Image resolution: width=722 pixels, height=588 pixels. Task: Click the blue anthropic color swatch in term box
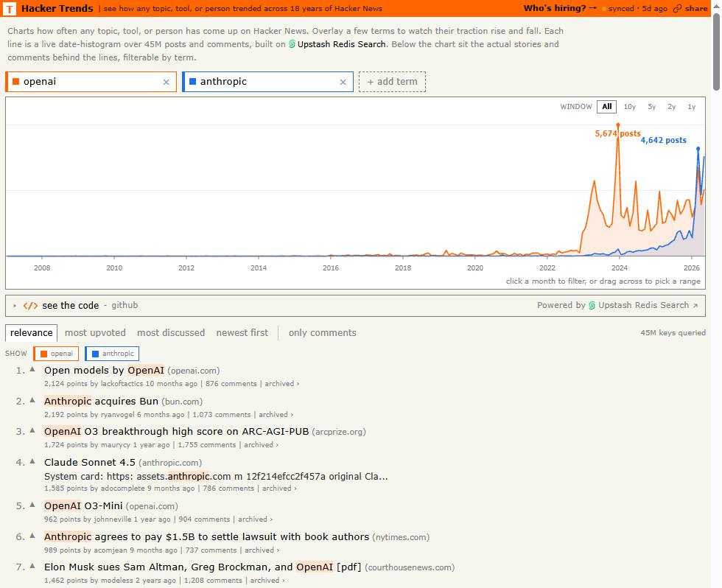[x=192, y=82]
